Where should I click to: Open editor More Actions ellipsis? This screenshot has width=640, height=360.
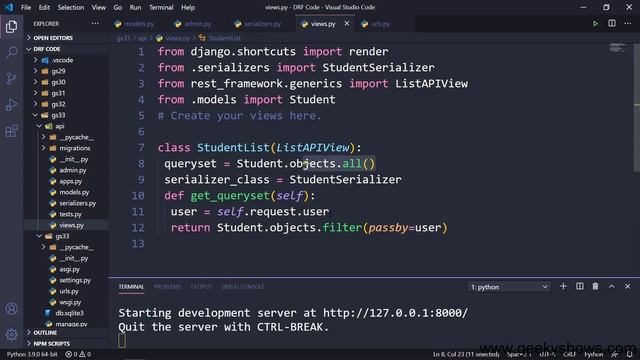click(628, 24)
